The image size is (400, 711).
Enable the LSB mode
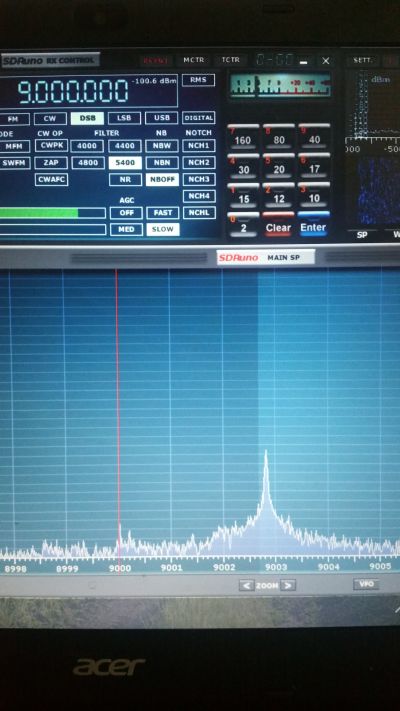pos(124,118)
